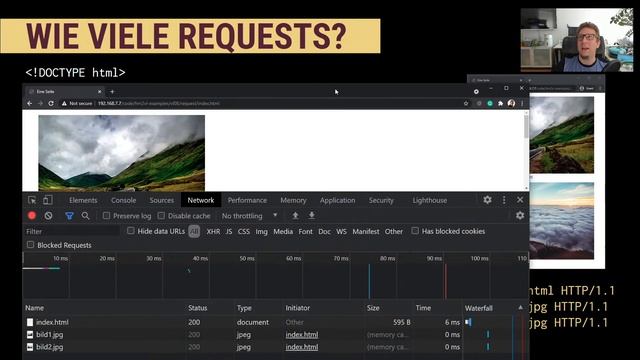This screenshot has height=360, width=640.
Task: Open index.html initiator link for bild1.jpg
Action: [x=302, y=335]
